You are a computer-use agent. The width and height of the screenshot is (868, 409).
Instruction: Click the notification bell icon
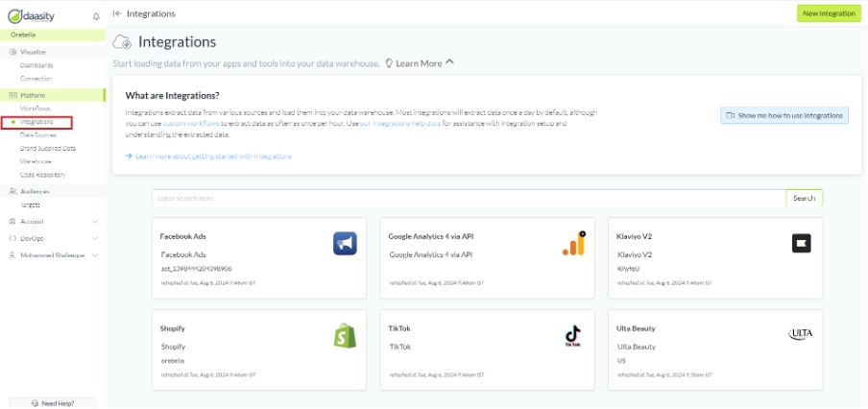[96, 16]
